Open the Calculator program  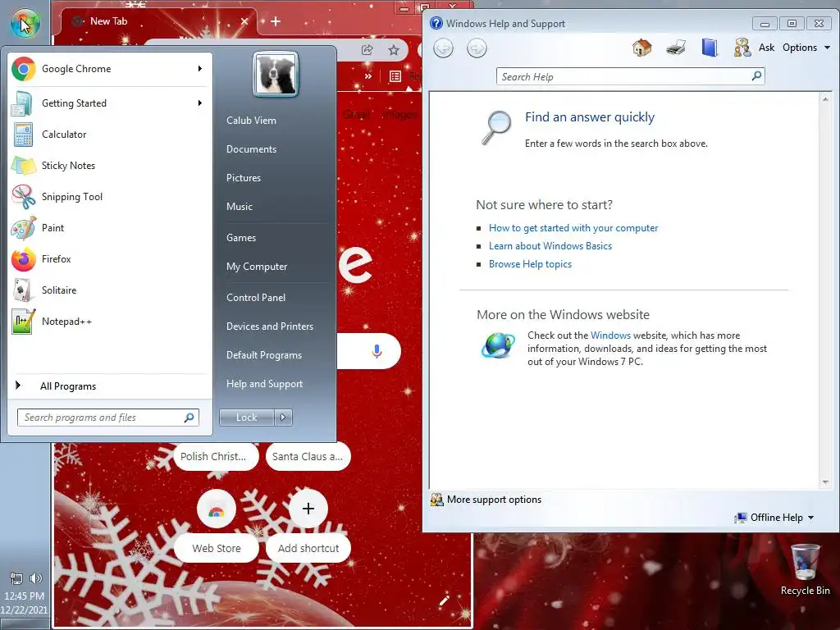click(x=109, y=134)
